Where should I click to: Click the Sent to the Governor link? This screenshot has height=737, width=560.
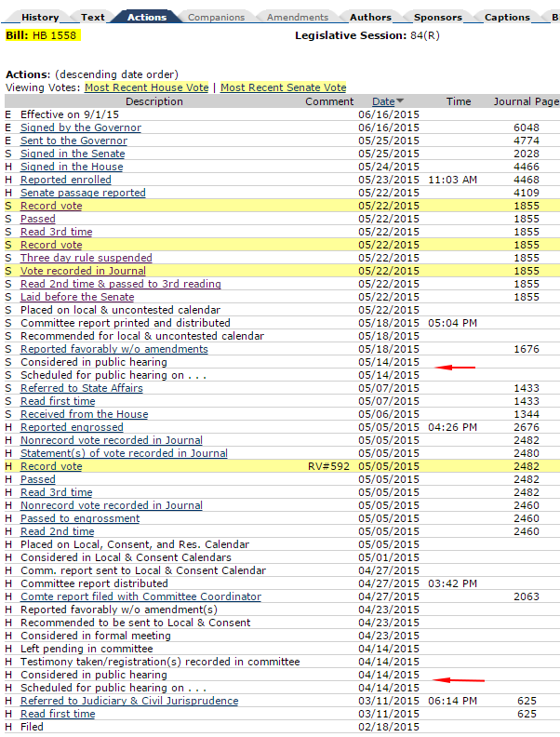coord(73,141)
